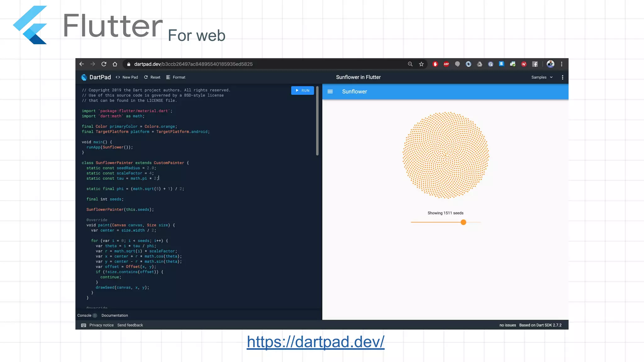Open DartPad's vertical three-dot overflow menu
This screenshot has height=362, width=644.
point(563,77)
